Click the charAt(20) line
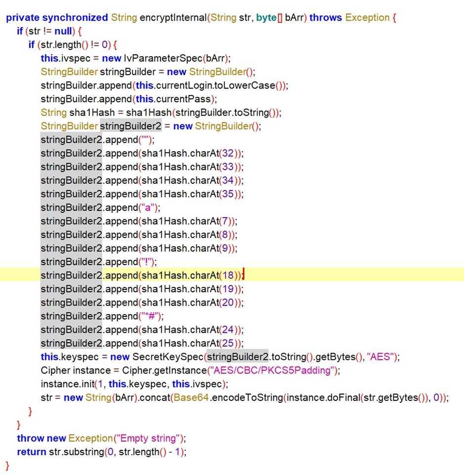The width and height of the screenshot is (464, 476). pos(142,302)
